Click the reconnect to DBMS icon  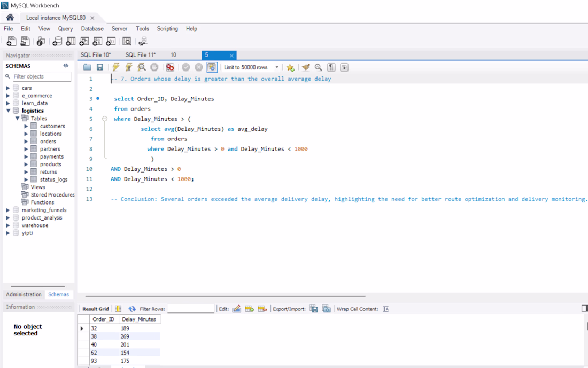tap(143, 41)
